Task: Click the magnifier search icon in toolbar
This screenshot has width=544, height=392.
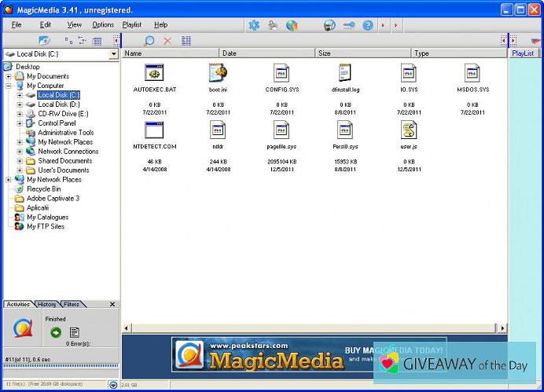Action: tap(149, 40)
